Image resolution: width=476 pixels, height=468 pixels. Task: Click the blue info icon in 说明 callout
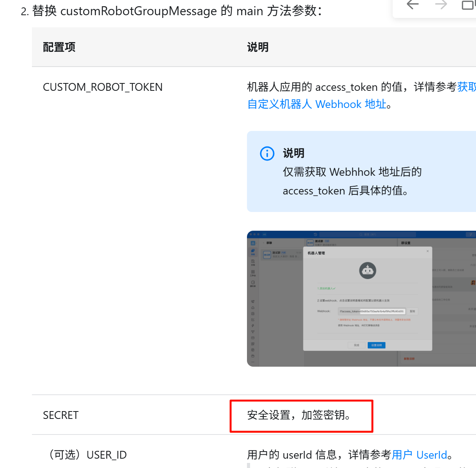[x=267, y=154]
